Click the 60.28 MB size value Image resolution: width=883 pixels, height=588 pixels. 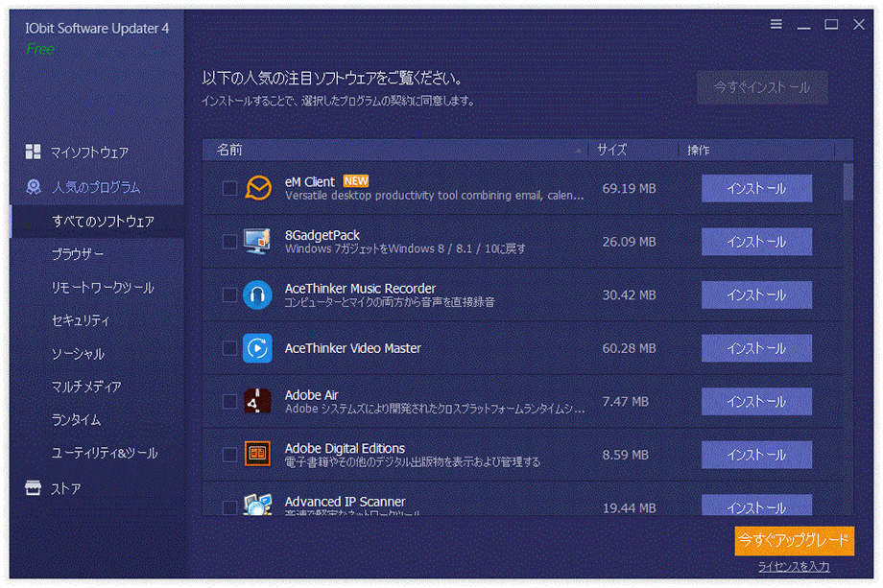point(629,349)
